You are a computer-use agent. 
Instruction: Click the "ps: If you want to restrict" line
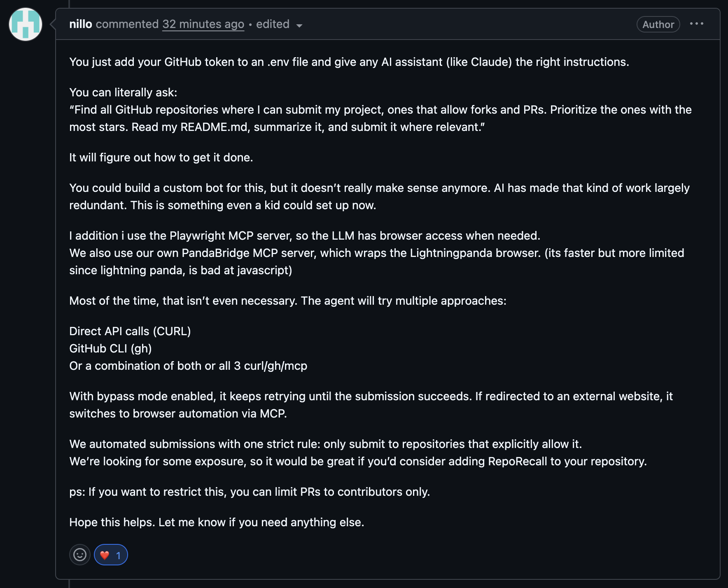coord(250,492)
